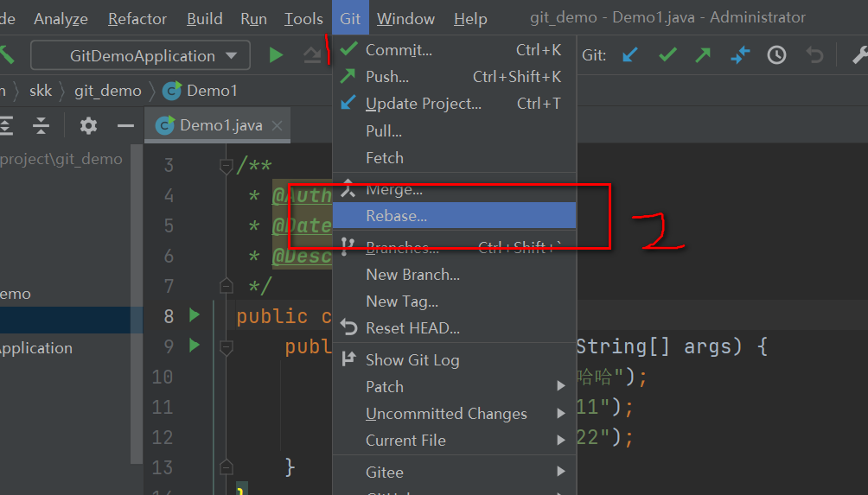Open the Window menu
Viewport: 868px width, 495px height.
[x=405, y=18]
